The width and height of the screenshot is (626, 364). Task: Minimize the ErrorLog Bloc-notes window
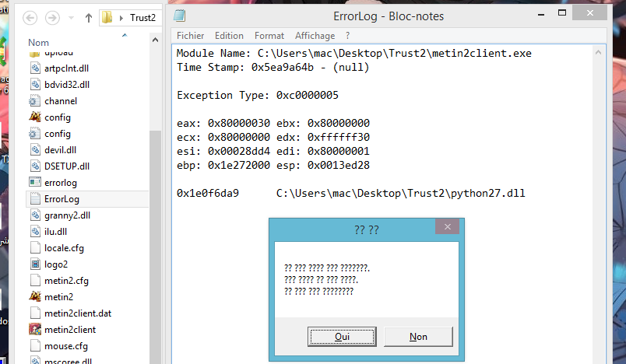[x=541, y=14]
